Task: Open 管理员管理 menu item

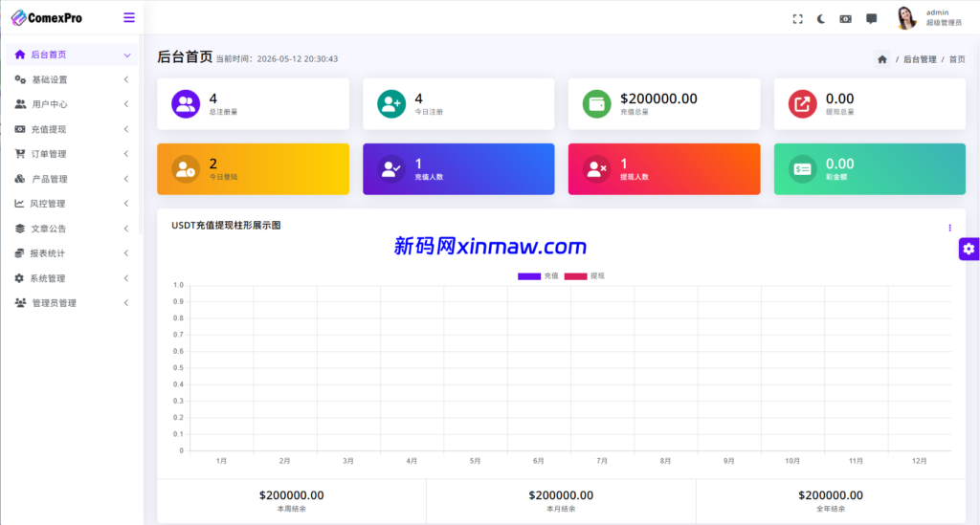Action: coord(72,303)
